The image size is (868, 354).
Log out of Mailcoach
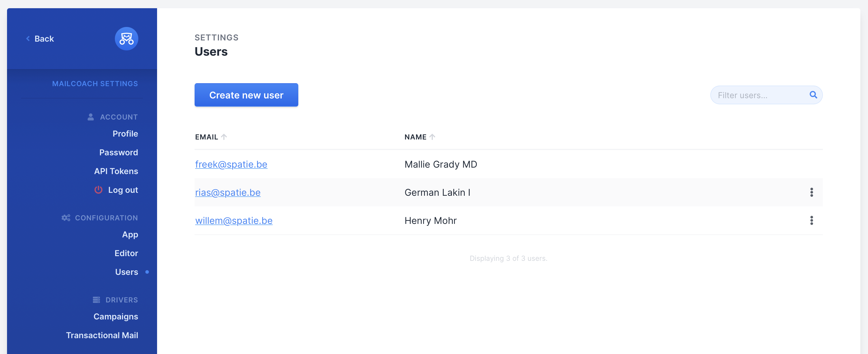123,190
